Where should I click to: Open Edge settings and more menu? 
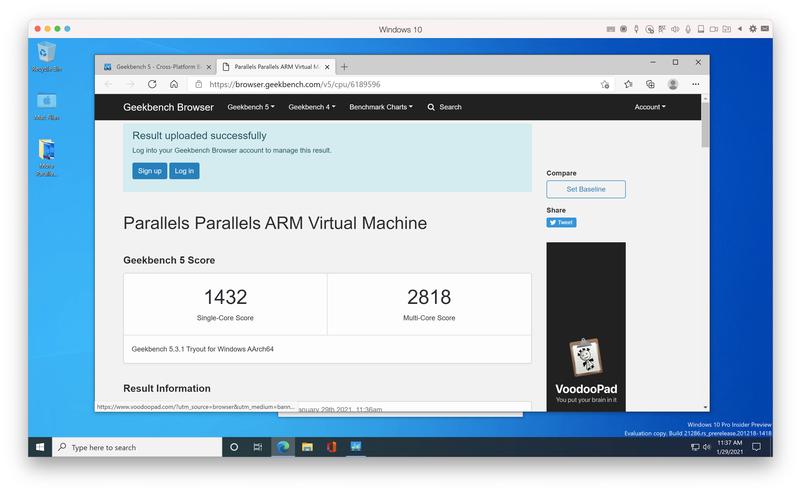pyautogui.click(x=696, y=85)
